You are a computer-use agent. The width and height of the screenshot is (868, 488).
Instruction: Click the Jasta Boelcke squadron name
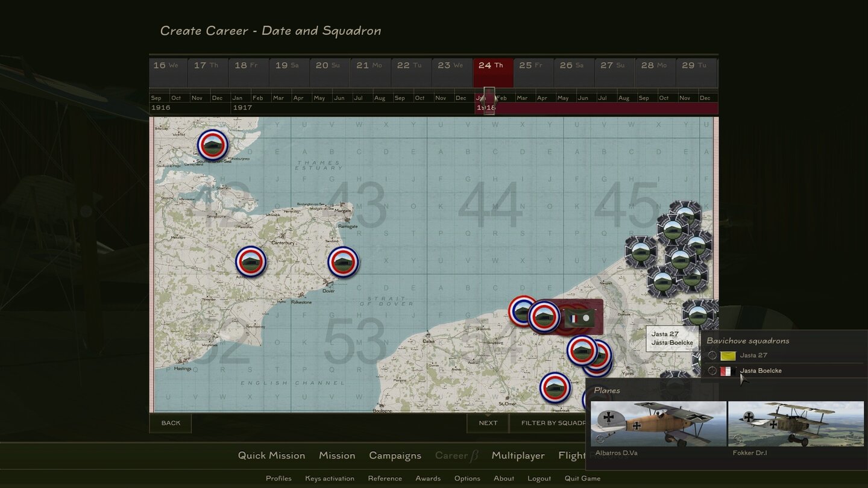[761, 371]
